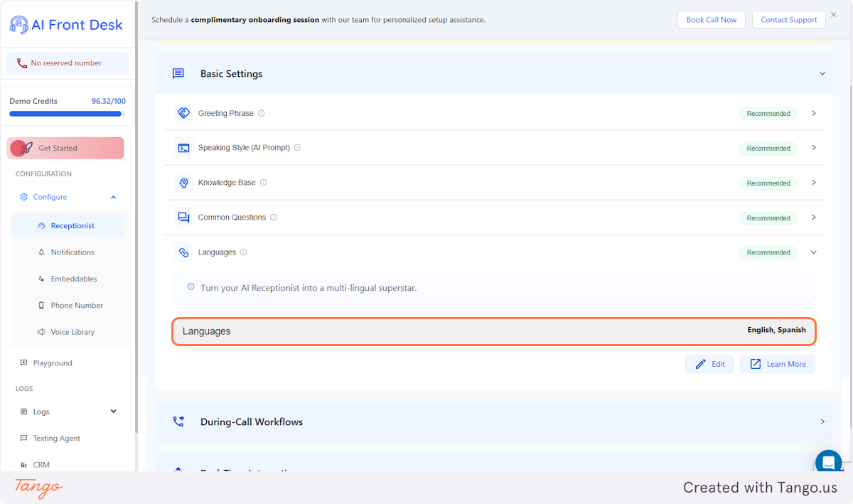Click the Demo Credits progress bar
Image resolution: width=853 pixels, height=504 pixels.
click(68, 113)
